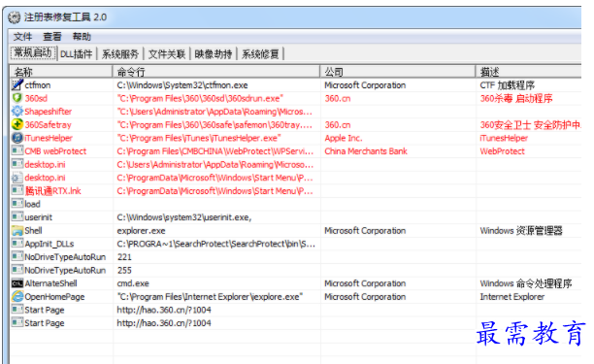Click the ctfmon.exe command line cell
The image size is (594, 364).
click(x=182, y=85)
